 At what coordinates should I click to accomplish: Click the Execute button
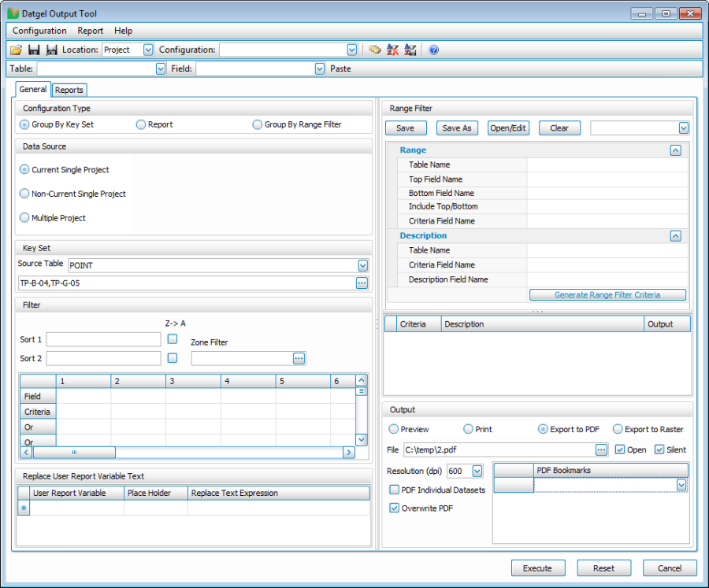pyautogui.click(x=537, y=568)
